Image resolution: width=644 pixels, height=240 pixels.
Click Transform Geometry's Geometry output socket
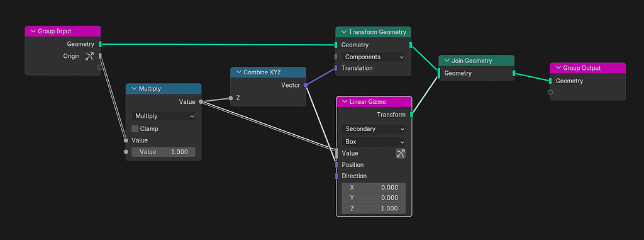click(x=411, y=45)
